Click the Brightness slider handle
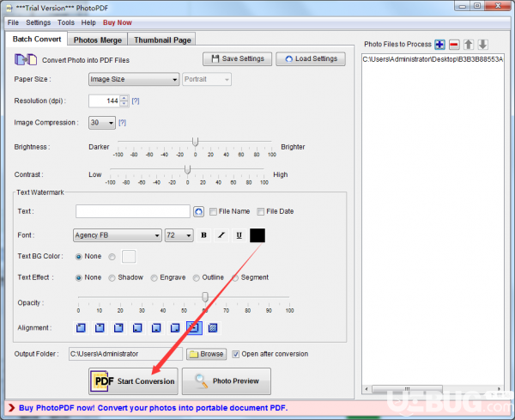The image size is (515, 420). pos(195,142)
